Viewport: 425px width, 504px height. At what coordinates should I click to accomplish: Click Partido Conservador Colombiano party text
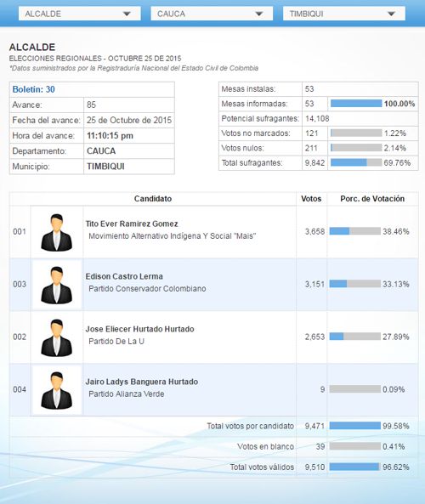point(147,289)
